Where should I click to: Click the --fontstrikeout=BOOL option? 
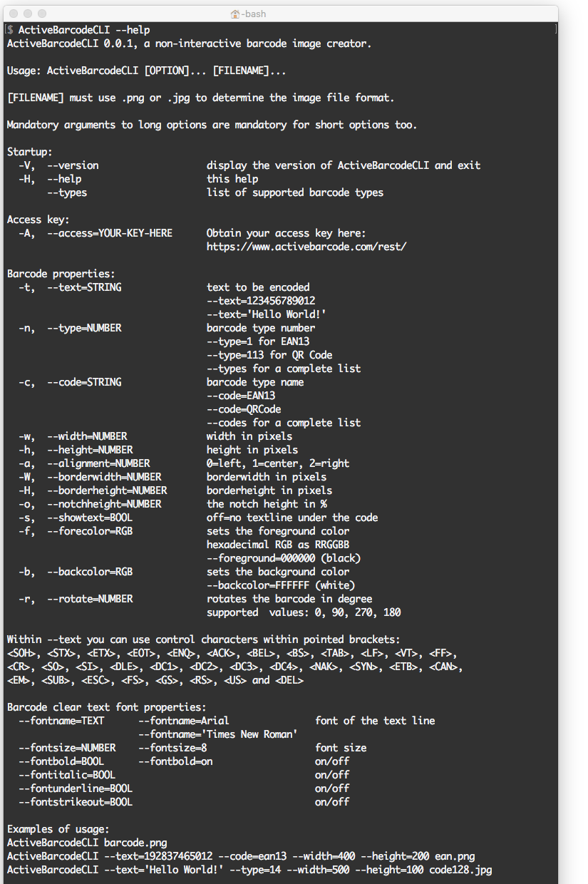[76, 802]
